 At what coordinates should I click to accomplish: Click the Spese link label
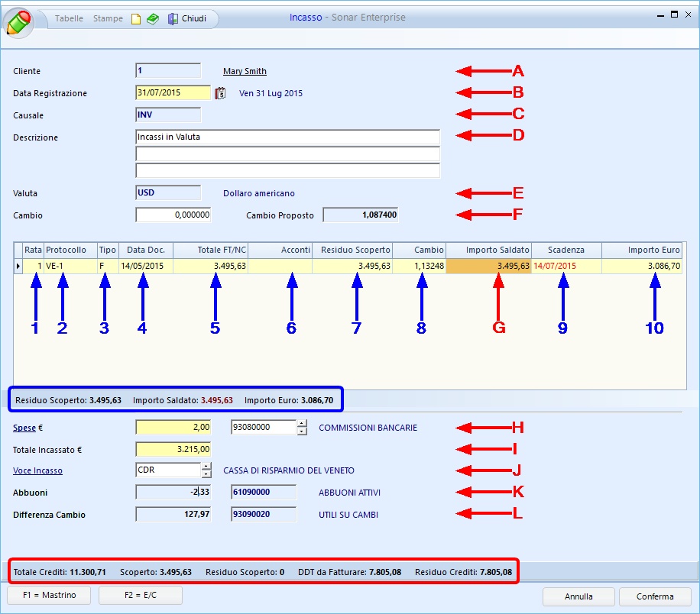[x=24, y=428]
